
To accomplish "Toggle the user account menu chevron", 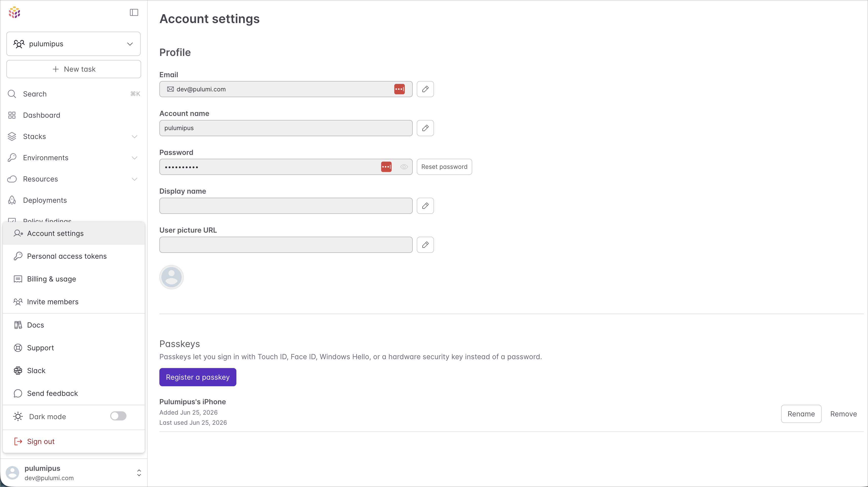I will pyautogui.click(x=139, y=473).
